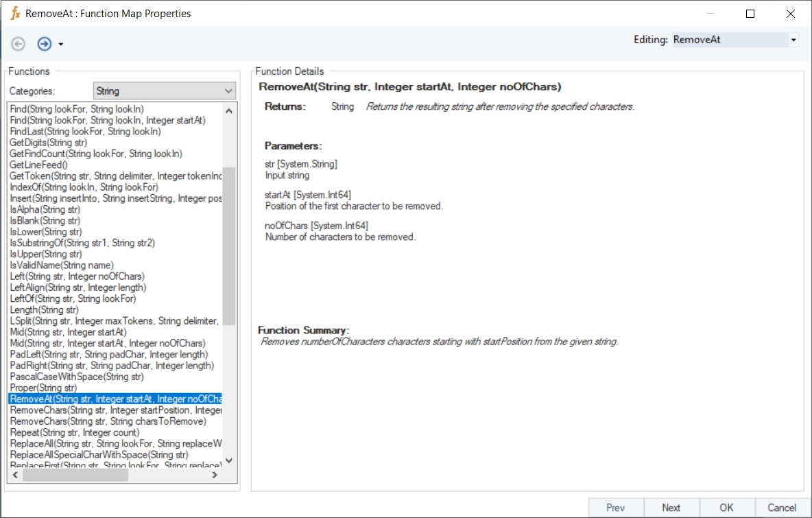Open the Editing RemoveAt dropdown
The width and height of the screenshot is (812, 518).
[x=793, y=40]
